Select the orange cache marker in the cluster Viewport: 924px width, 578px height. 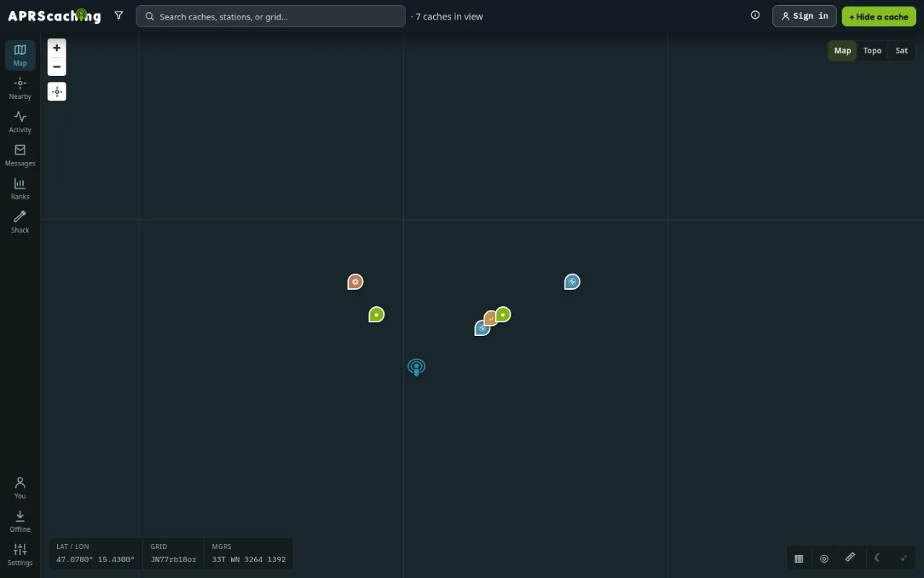(490, 319)
